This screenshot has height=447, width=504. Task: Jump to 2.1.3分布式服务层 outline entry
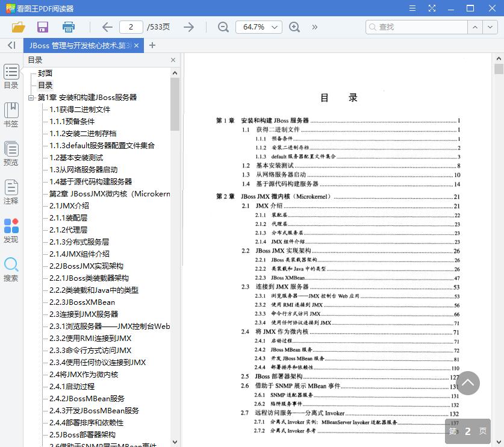(x=79, y=242)
